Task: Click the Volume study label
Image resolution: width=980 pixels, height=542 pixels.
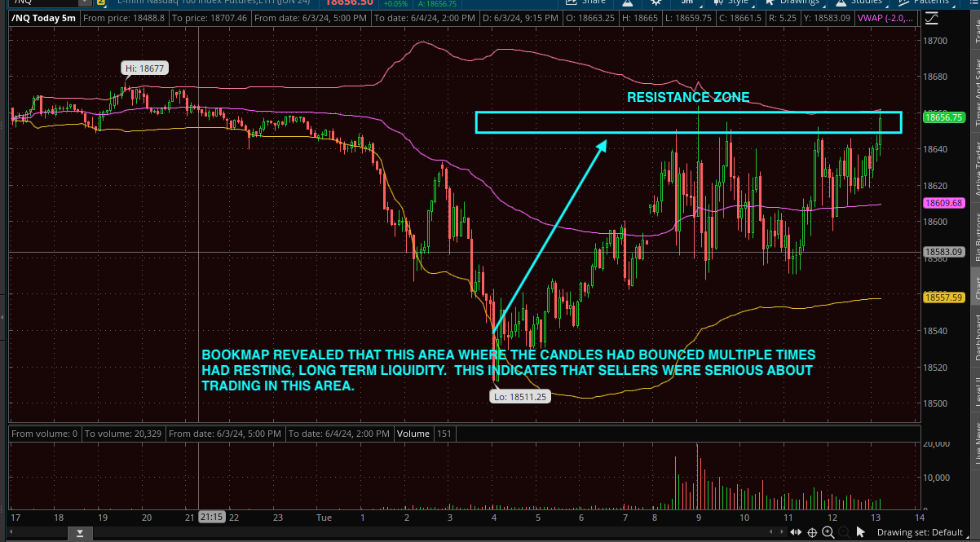Action: [x=412, y=434]
